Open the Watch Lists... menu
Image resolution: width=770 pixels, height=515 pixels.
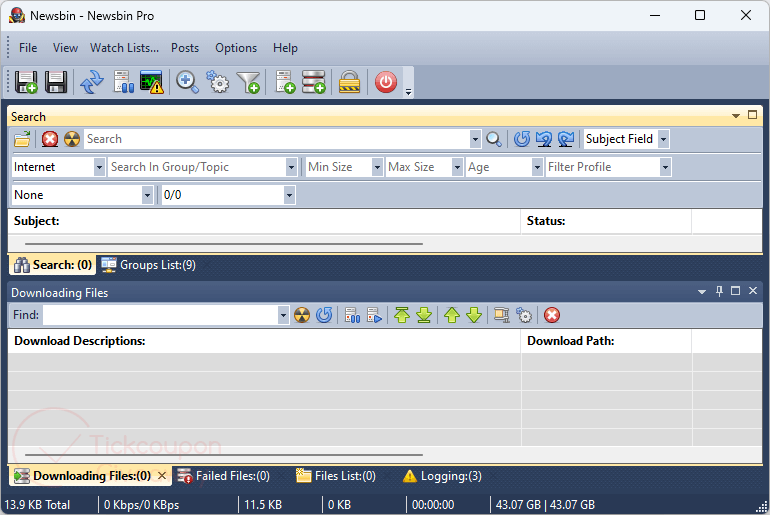point(124,48)
